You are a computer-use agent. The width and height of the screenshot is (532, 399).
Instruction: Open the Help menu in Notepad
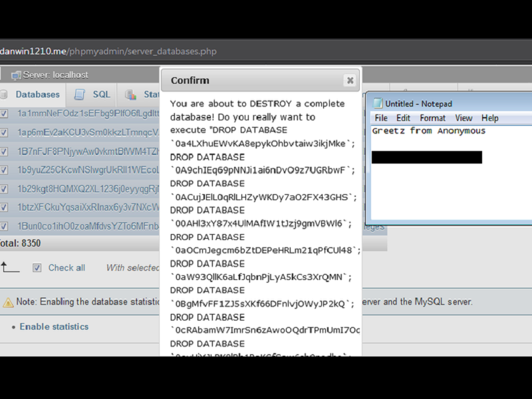490,118
